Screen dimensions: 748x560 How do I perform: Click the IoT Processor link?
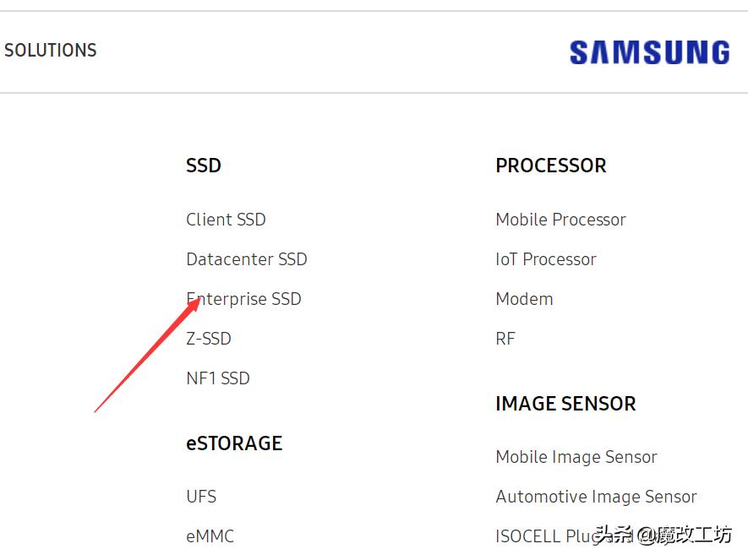[x=545, y=259]
